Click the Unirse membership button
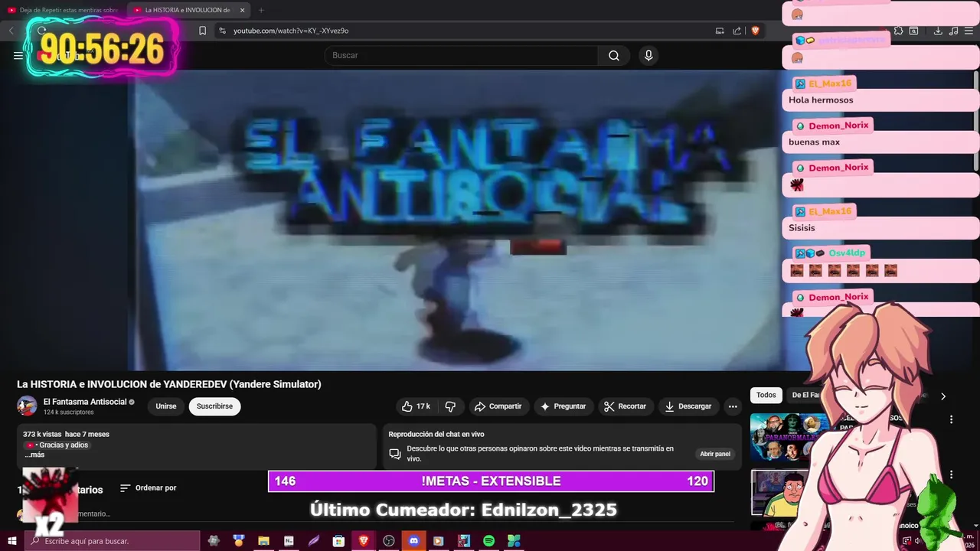This screenshot has width=980, height=551. click(x=166, y=406)
